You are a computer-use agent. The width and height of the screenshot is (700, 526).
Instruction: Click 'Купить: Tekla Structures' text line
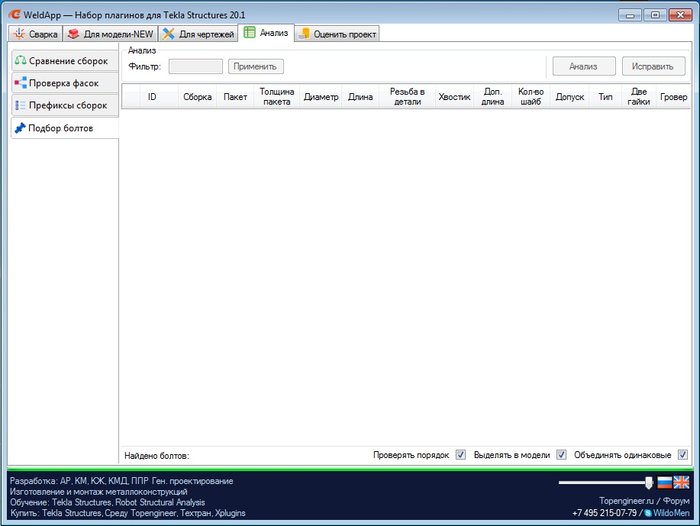(128, 513)
